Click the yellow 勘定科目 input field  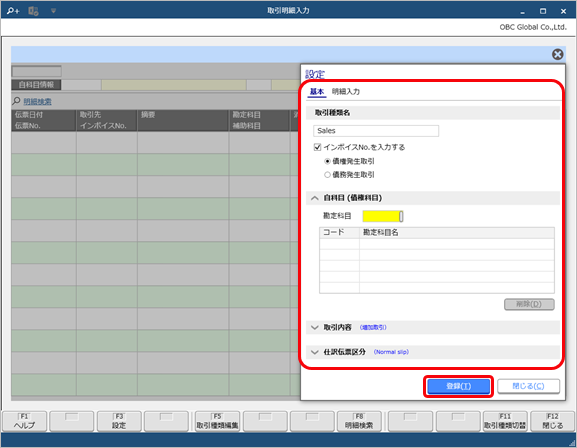click(x=381, y=216)
